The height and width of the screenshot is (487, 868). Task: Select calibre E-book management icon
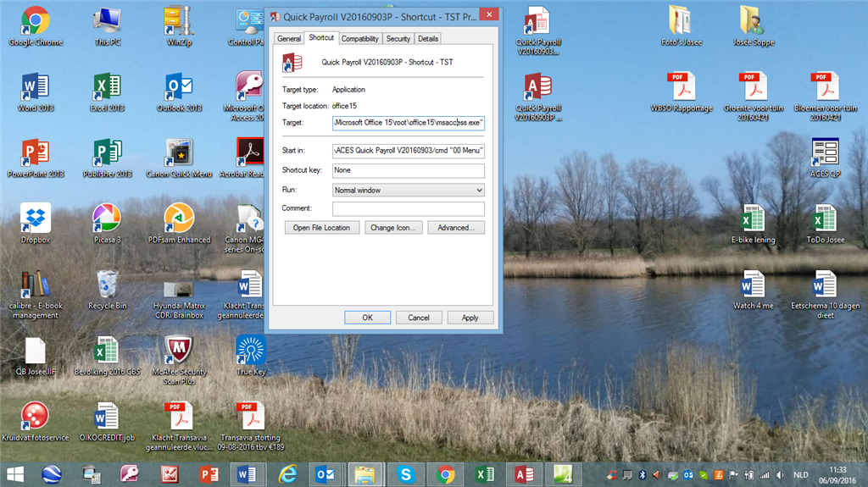pos(36,295)
